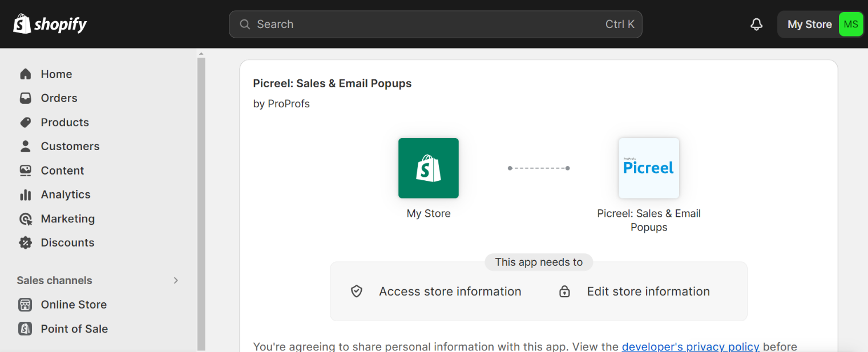Screen dimensions: 868x352
Task: Click the Point of Sale bag icon
Action: pyautogui.click(x=25, y=329)
